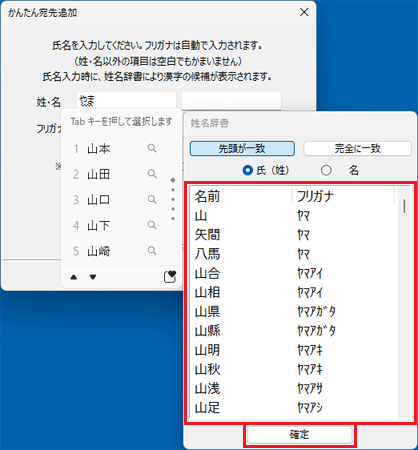Click search icon beside 山本 candidate

coord(152,148)
